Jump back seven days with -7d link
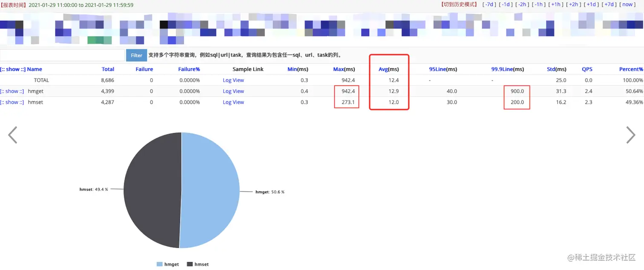The width and height of the screenshot is (644, 270). point(489,4)
